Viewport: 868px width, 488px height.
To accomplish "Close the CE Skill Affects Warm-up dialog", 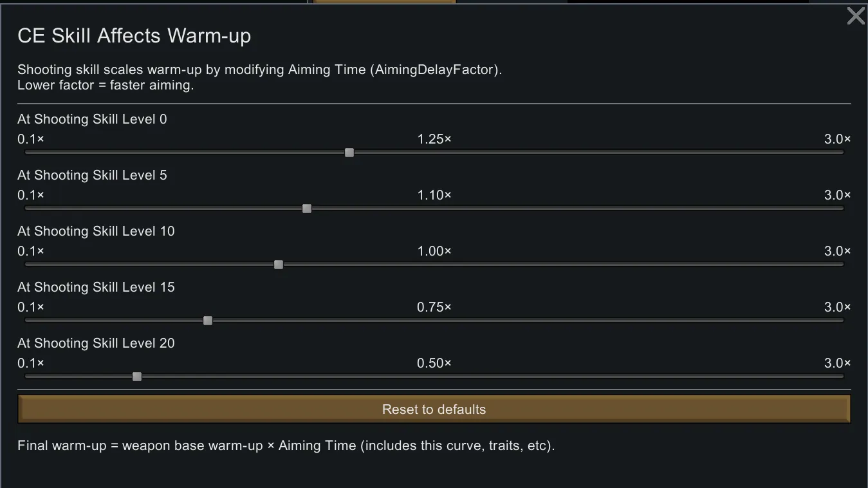I will 856,16.
